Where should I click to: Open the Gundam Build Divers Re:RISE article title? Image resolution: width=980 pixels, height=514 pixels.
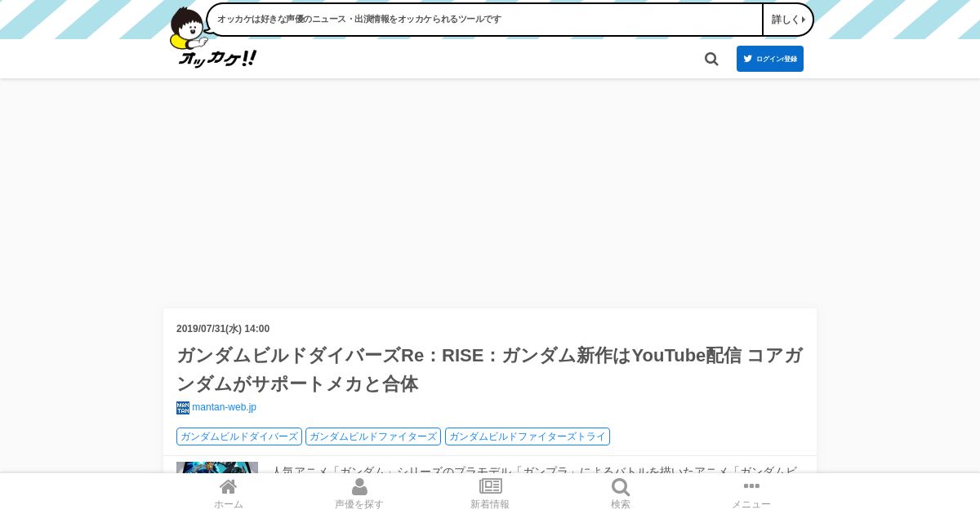click(490, 370)
